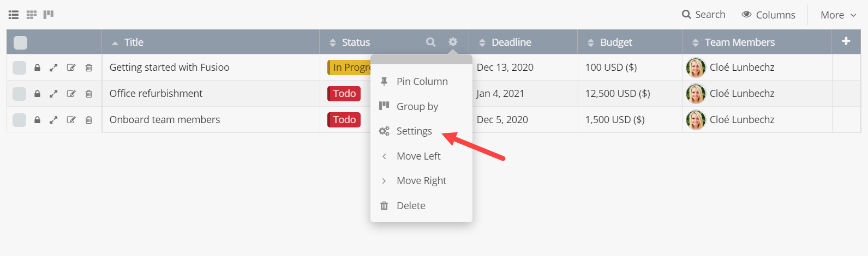The image size is (868, 256).
Task: Click the Status column search icon
Action: [x=430, y=42]
